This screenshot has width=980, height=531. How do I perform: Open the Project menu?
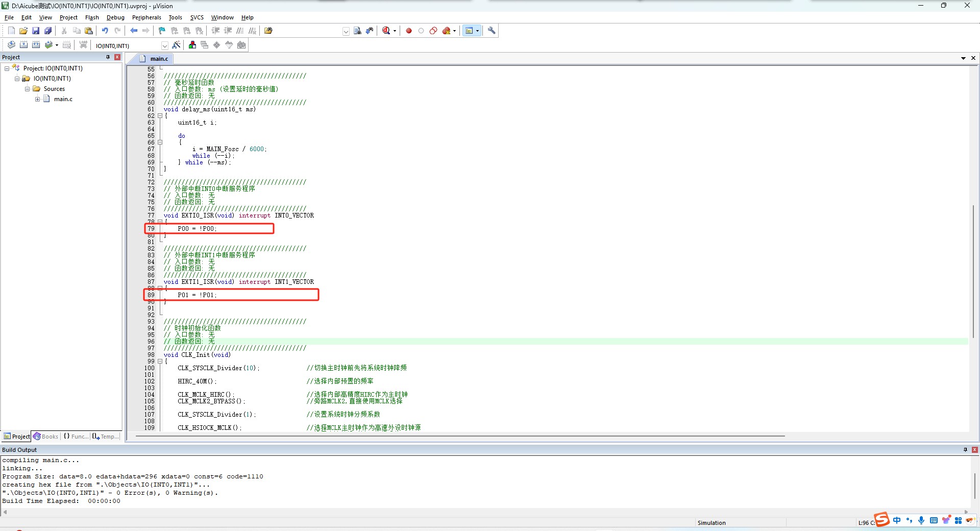point(68,17)
